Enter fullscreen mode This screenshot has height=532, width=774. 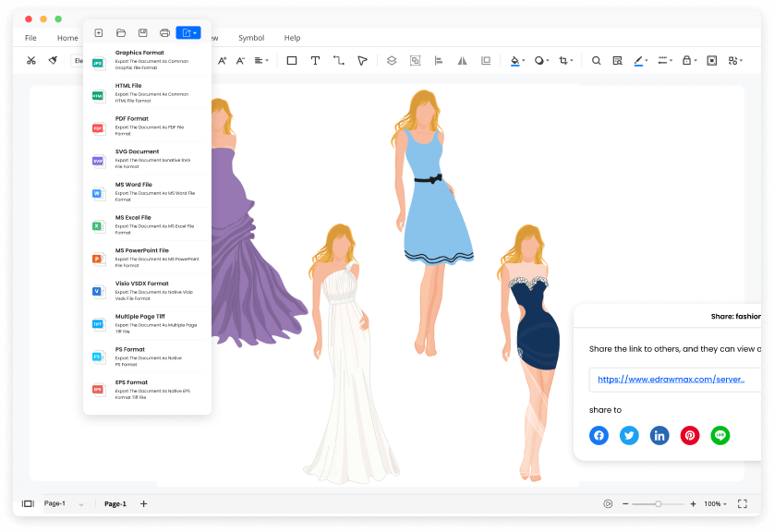click(x=743, y=504)
